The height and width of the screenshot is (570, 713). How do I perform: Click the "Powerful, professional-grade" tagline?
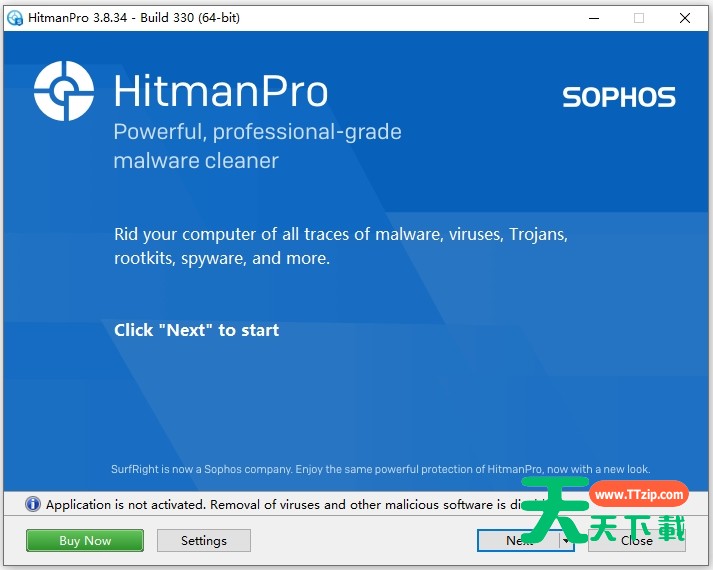pyautogui.click(x=257, y=146)
